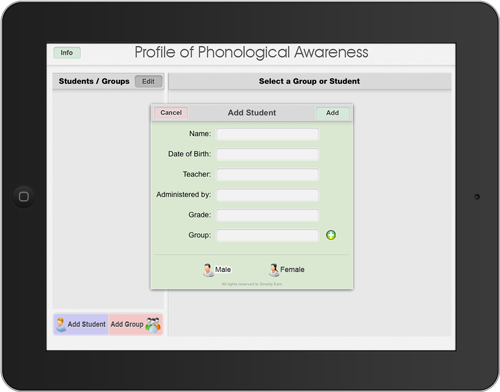The image size is (500, 392).
Task: Click 'Select a Group or Student' header
Action: pyautogui.click(x=309, y=81)
